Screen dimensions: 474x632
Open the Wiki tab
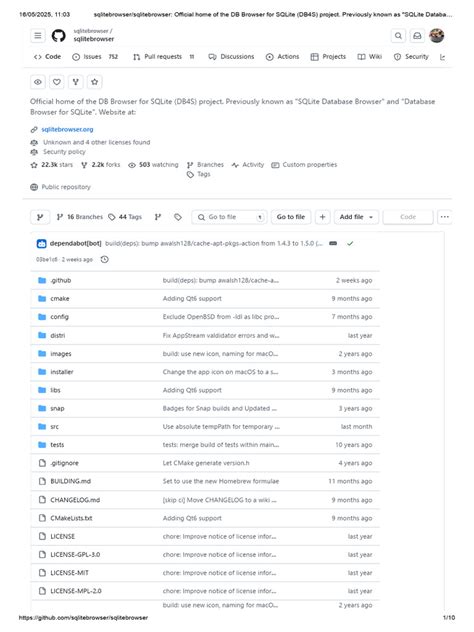pos(370,57)
